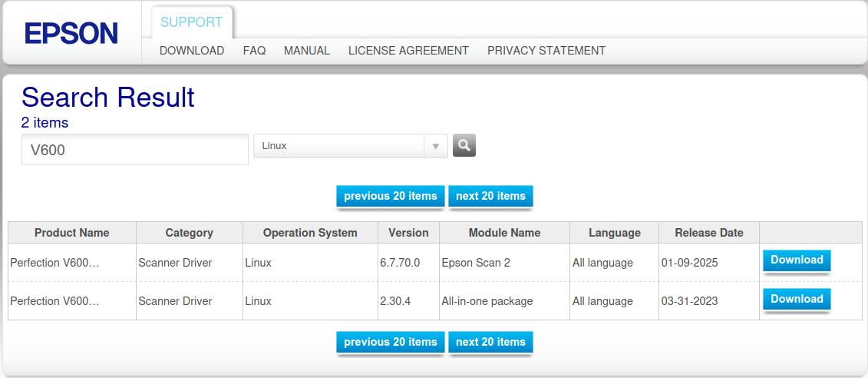This screenshot has height=378, width=868.
Task: Click the magnifier search icon button
Action: [464, 146]
